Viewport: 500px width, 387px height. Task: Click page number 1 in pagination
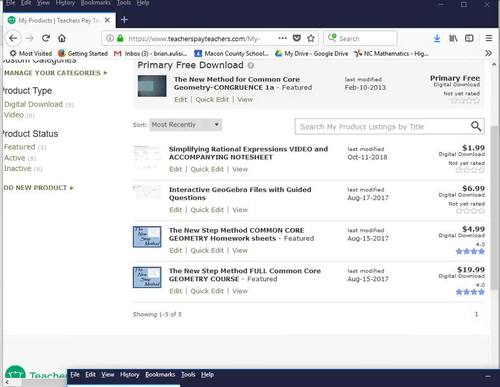(476, 314)
